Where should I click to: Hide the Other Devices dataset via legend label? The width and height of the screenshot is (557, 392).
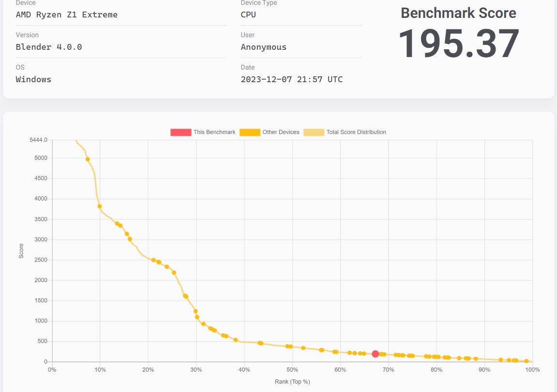click(281, 132)
